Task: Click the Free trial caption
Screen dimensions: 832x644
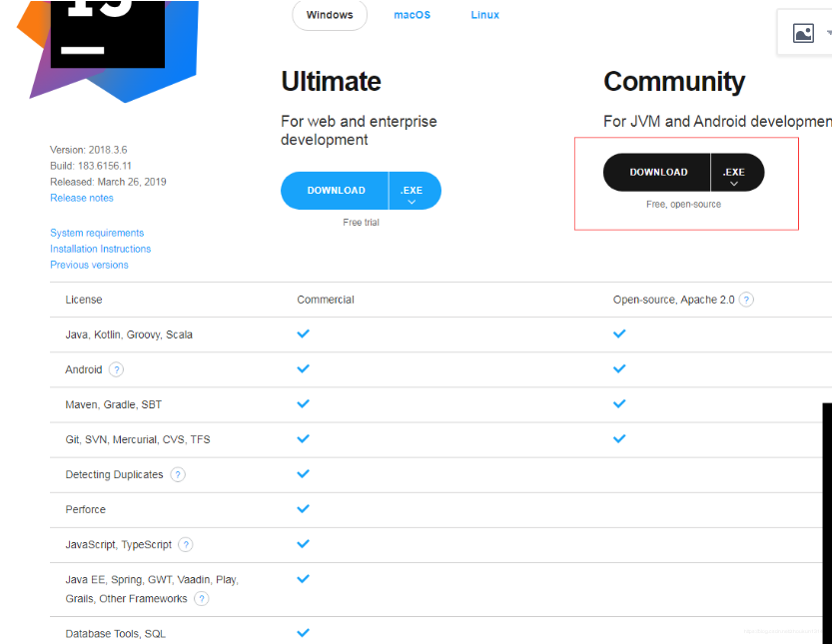Action: (361, 223)
